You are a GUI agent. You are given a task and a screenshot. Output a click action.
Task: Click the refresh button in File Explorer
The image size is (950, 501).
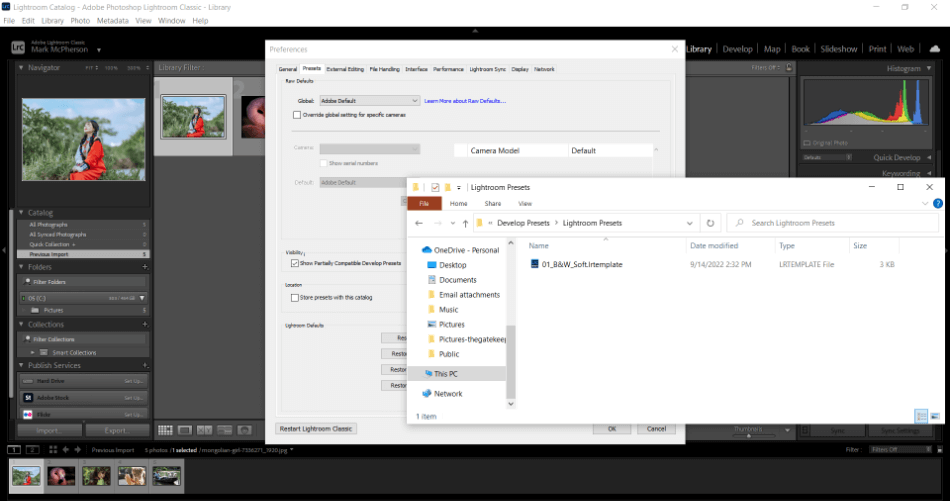click(710, 223)
